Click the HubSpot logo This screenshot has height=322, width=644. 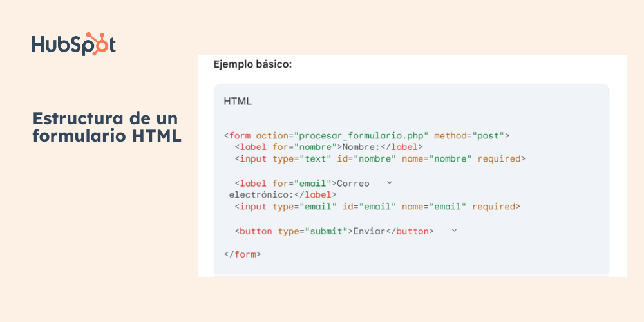point(74,44)
